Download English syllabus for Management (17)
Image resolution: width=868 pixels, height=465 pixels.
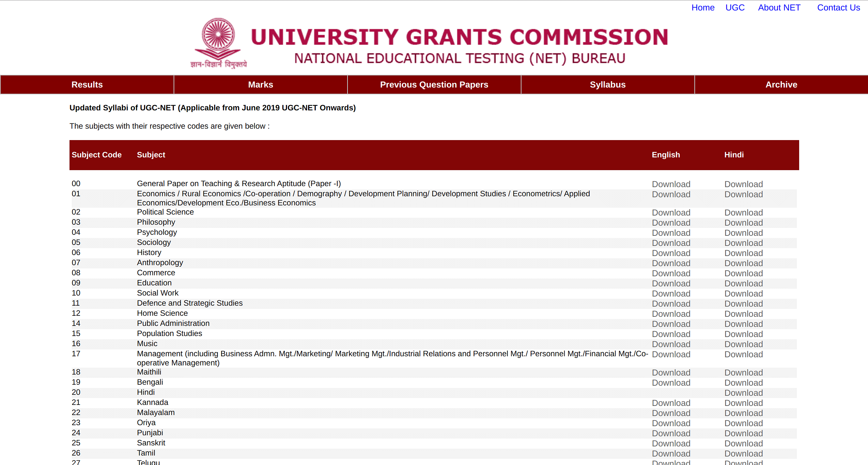point(671,354)
